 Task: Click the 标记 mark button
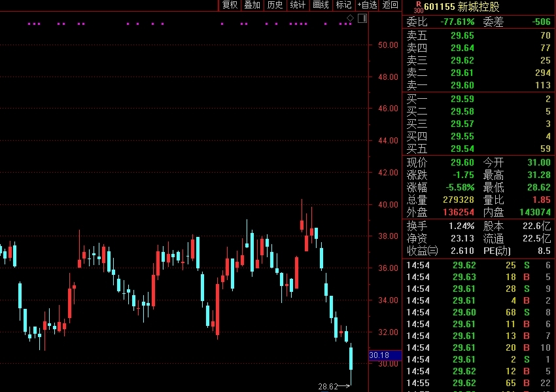pos(343,5)
